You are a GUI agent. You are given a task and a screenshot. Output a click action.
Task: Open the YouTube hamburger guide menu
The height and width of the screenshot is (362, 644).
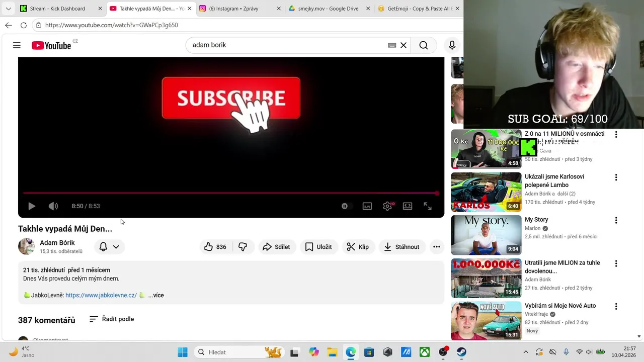(17, 45)
